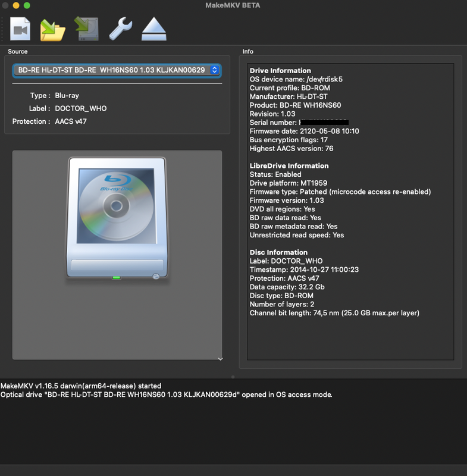Open the source drive dropdown BD-RE HL-DT-ST
The image size is (467, 476).
pos(117,70)
